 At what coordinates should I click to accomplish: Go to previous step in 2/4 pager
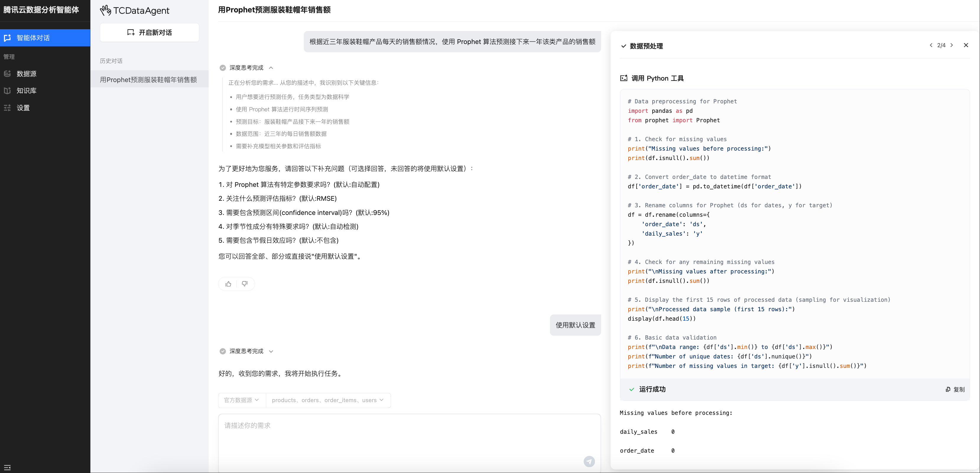[x=931, y=45]
